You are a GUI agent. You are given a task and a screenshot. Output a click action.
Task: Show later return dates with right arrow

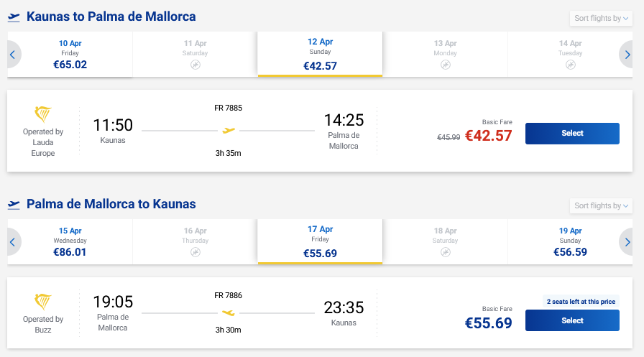[x=627, y=242]
